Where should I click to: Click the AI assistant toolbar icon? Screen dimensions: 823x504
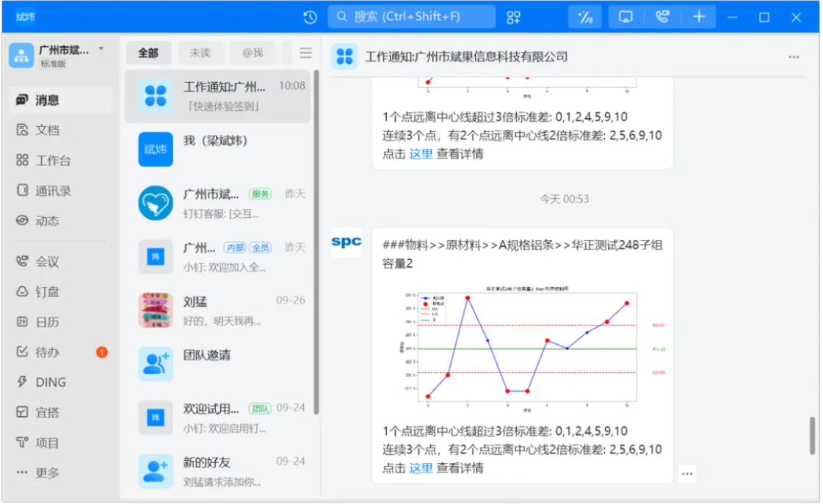(585, 17)
